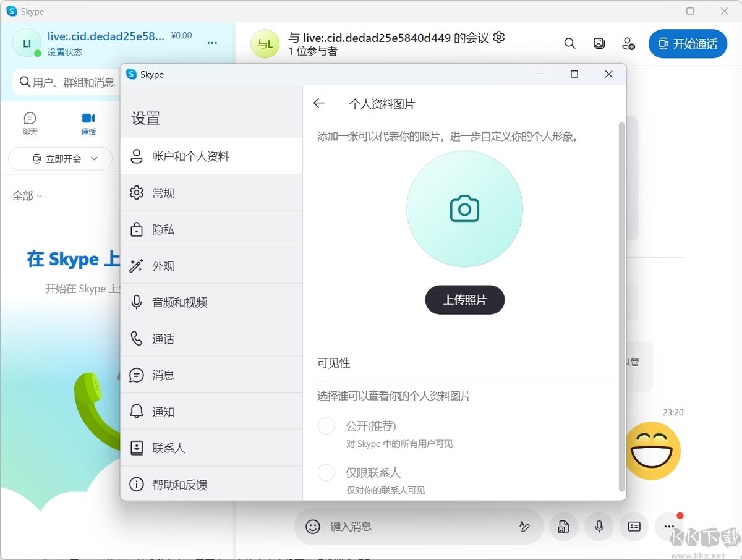
Task: Open the camera icon on the profile picture circle
Action: [464, 208]
